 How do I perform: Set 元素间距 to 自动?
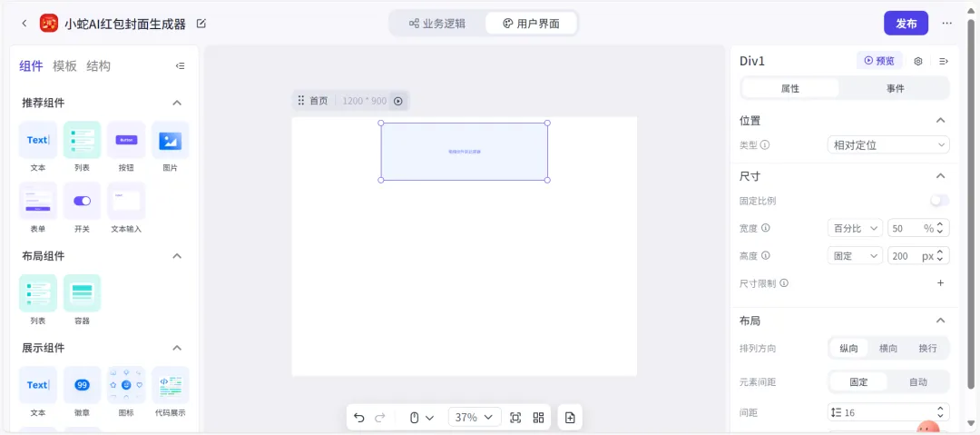coord(918,381)
